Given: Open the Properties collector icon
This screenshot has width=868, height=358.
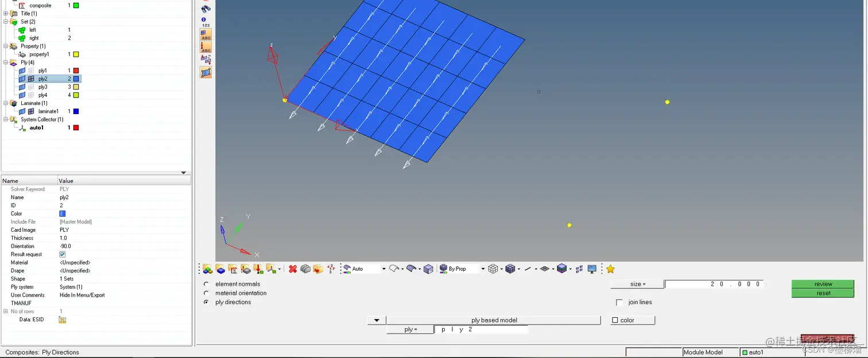Looking at the screenshot, I should 246,268.
